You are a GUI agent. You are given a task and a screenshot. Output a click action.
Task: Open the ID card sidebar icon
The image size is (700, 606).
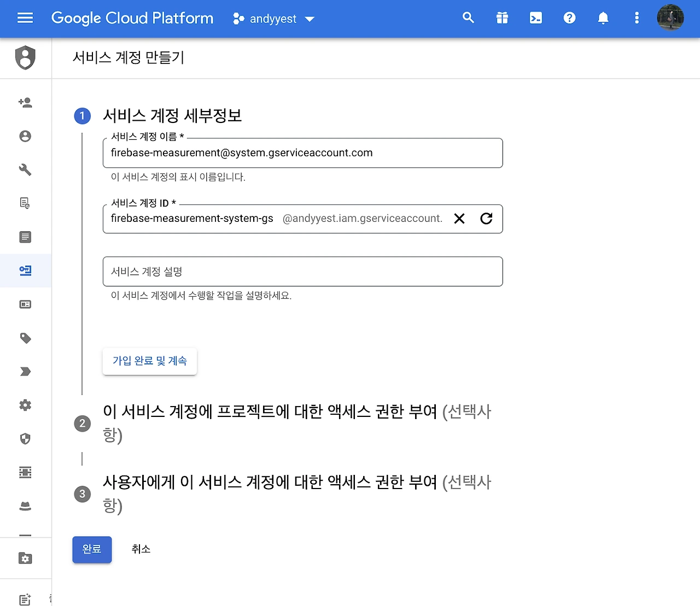pyautogui.click(x=25, y=304)
